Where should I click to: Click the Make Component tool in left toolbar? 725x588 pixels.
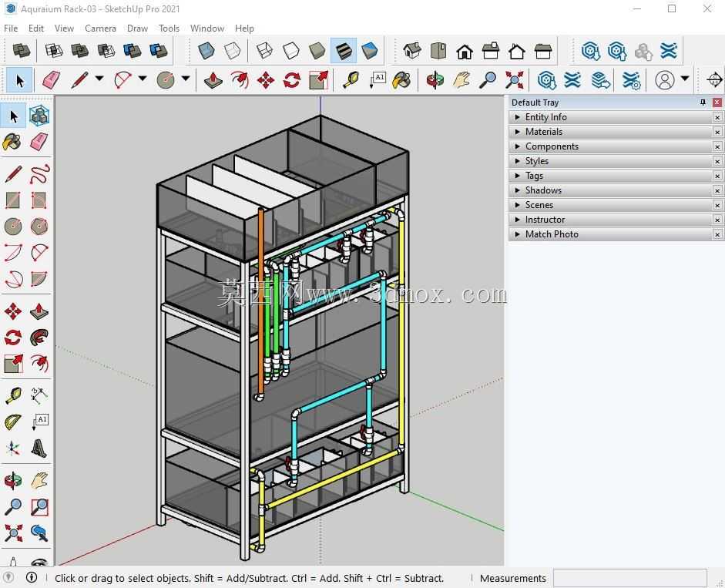[x=39, y=116]
